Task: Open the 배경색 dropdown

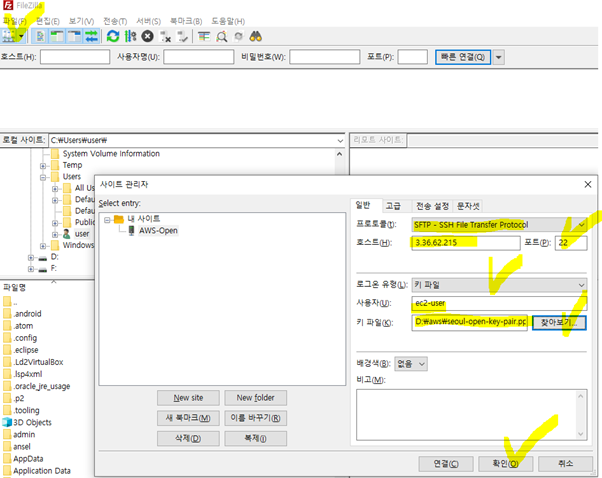Action: (411, 364)
